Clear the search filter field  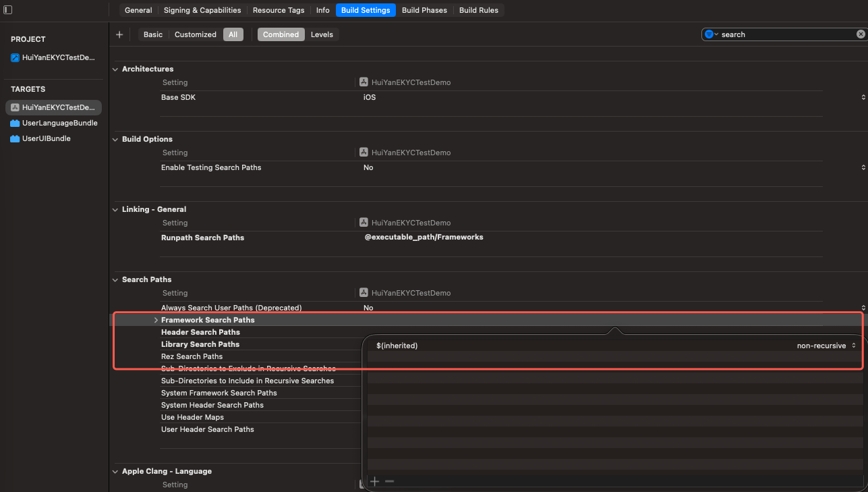(861, 34)
